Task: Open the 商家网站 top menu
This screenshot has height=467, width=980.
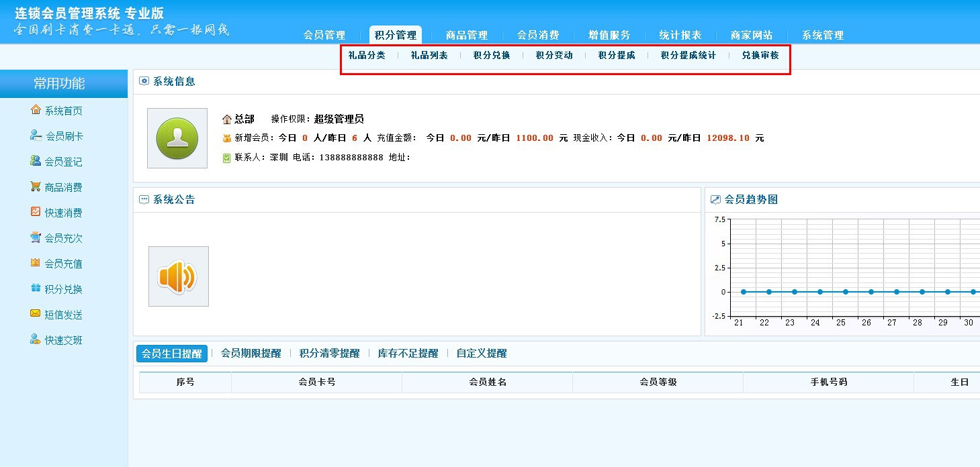Action: 752,35
